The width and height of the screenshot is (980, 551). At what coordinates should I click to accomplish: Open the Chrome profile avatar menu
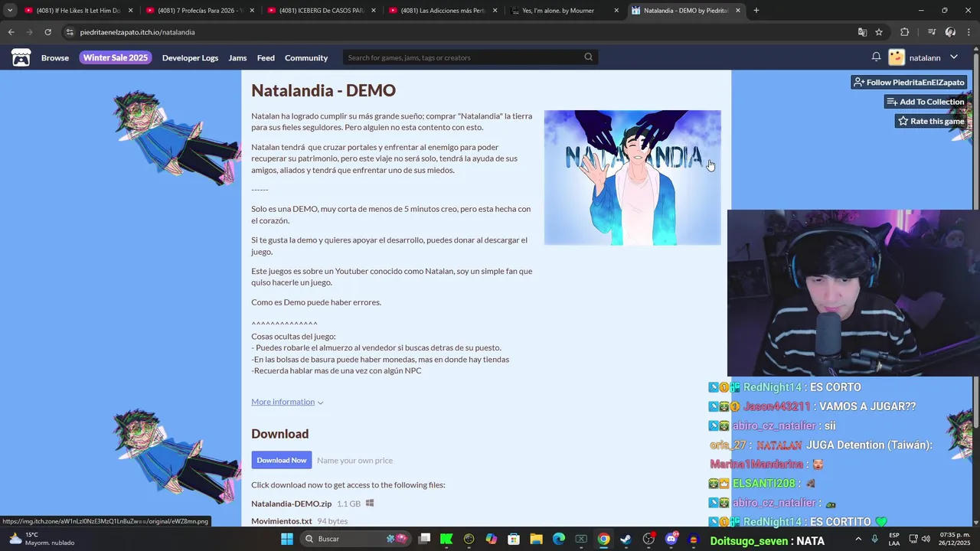950,32
